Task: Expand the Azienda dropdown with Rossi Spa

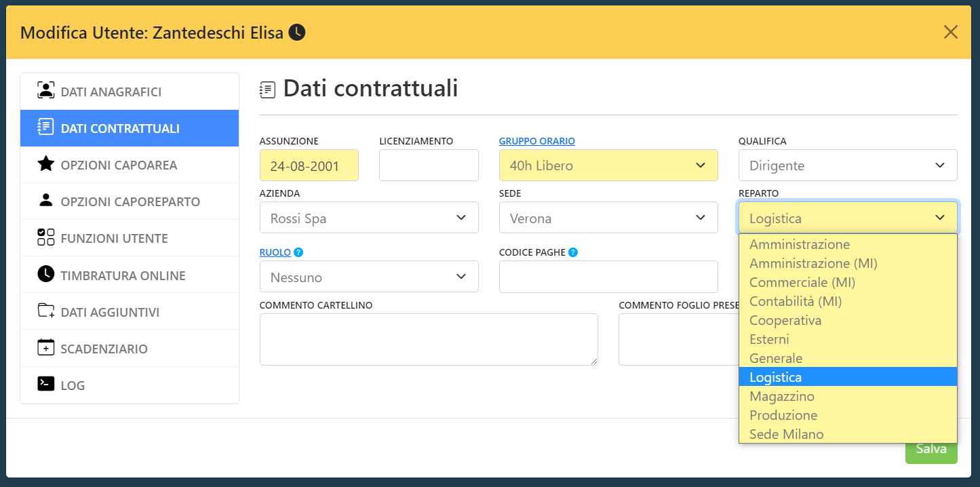Action: click(369, 218)
